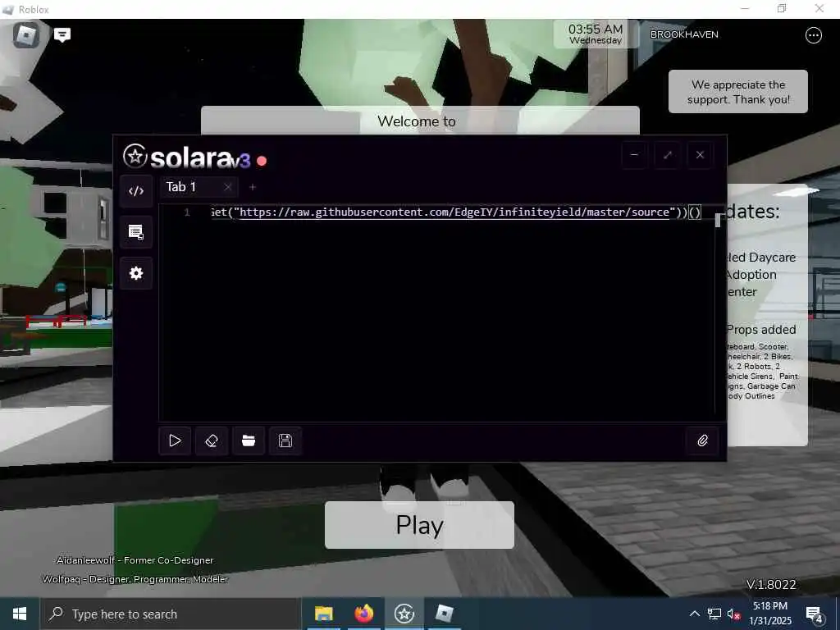Click into the script code line
This screenshot has height=630, width=840.
click(455, 212)
